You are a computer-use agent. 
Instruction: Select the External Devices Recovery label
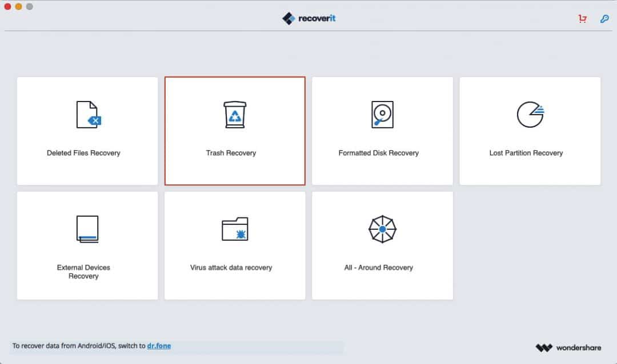click(x=83, y=272)
